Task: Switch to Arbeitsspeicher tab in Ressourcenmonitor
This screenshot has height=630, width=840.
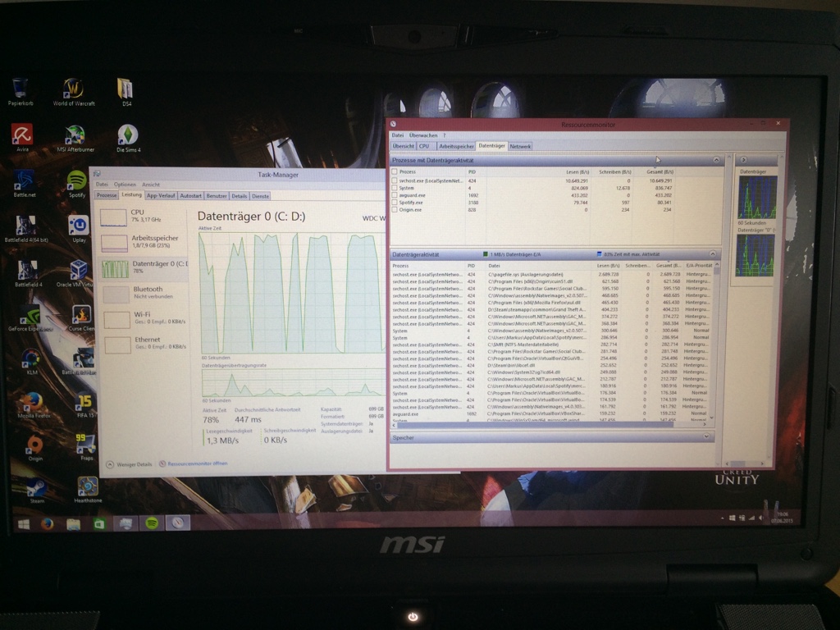Action: [456, 146]
